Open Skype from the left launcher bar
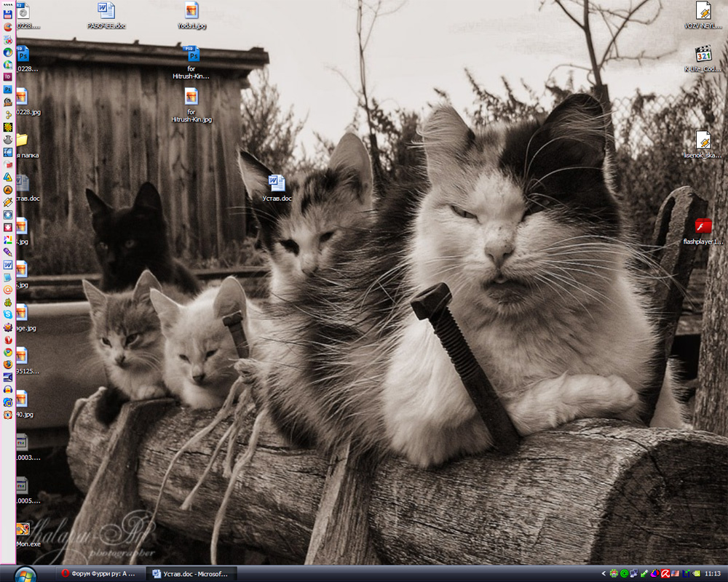The width and height of the screenshot is (728, 582). (8, 314)
